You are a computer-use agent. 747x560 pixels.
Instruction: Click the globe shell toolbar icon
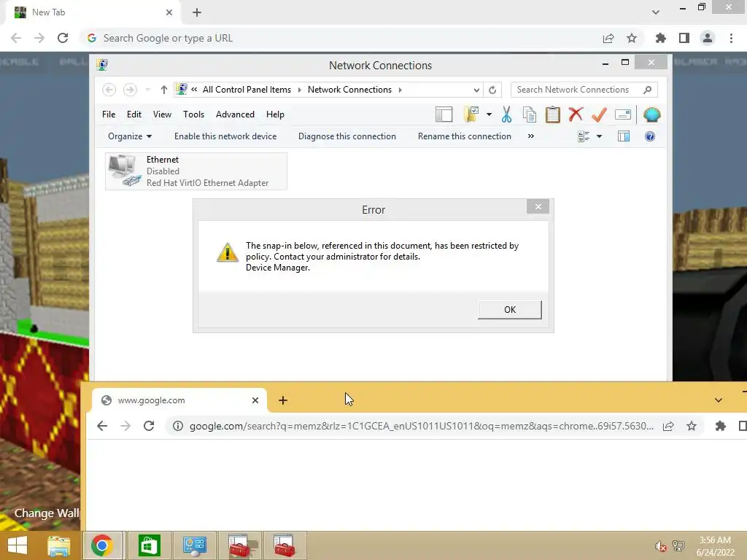coord(651,114)
